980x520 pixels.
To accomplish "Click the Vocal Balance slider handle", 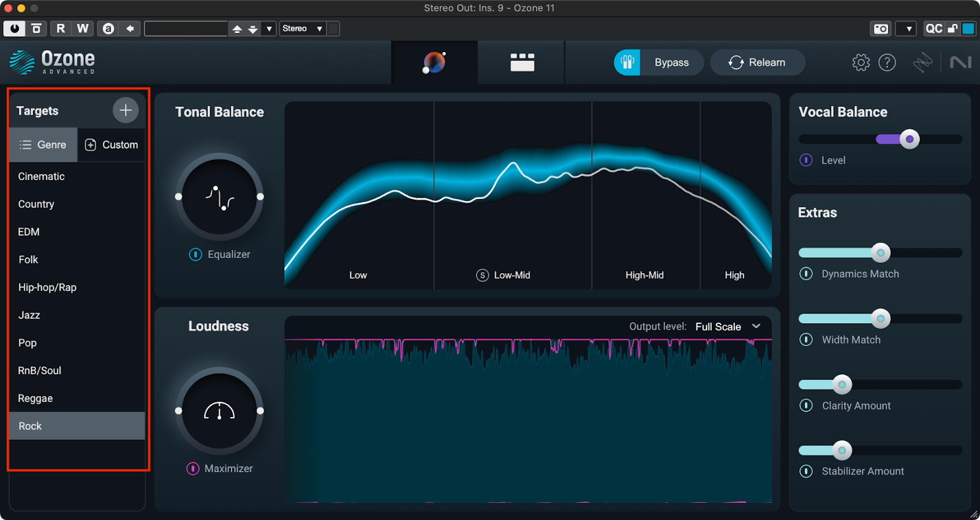I will coord(910,139).
